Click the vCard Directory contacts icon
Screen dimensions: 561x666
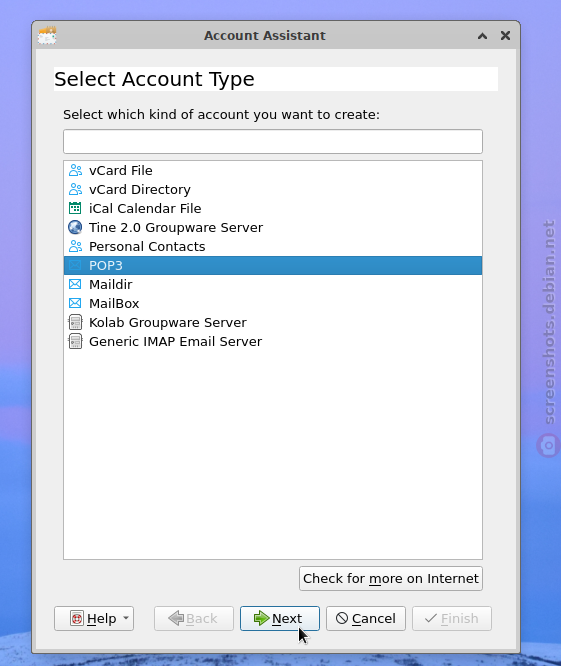coord(75,189)
